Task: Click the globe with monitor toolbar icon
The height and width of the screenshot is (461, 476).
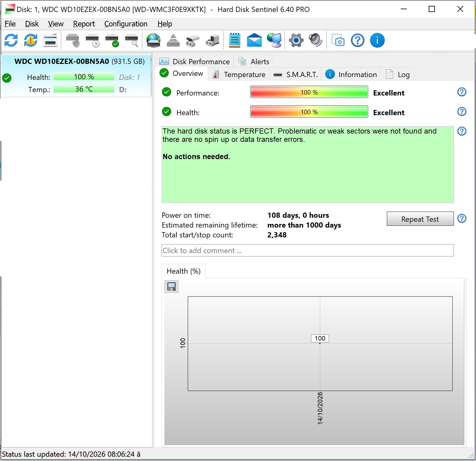Action: click(274, 40)
